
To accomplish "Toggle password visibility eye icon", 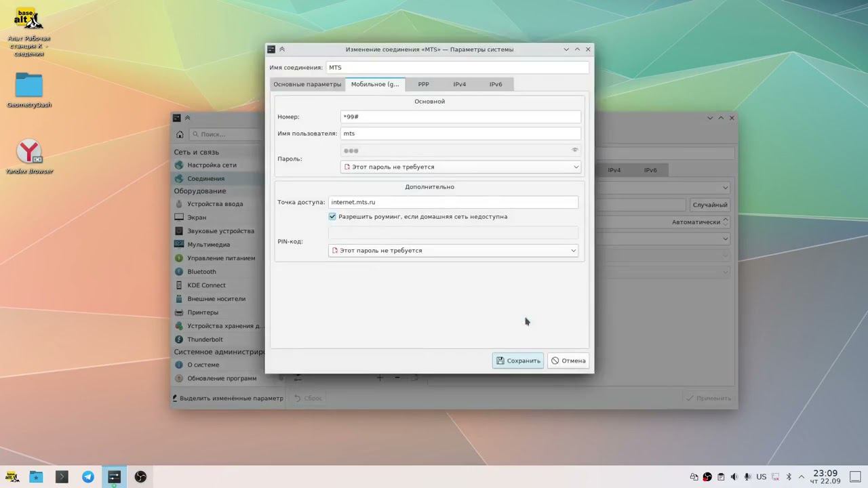I will [574, 150].
